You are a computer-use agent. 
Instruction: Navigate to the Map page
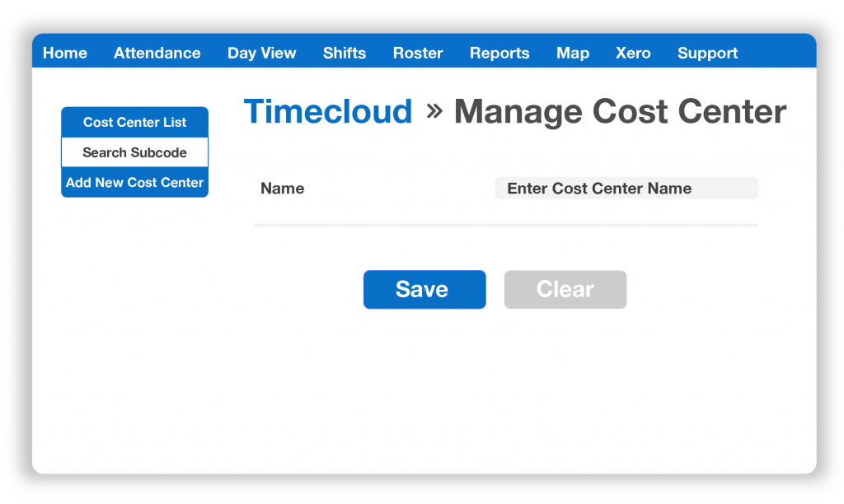pos(572,53)
